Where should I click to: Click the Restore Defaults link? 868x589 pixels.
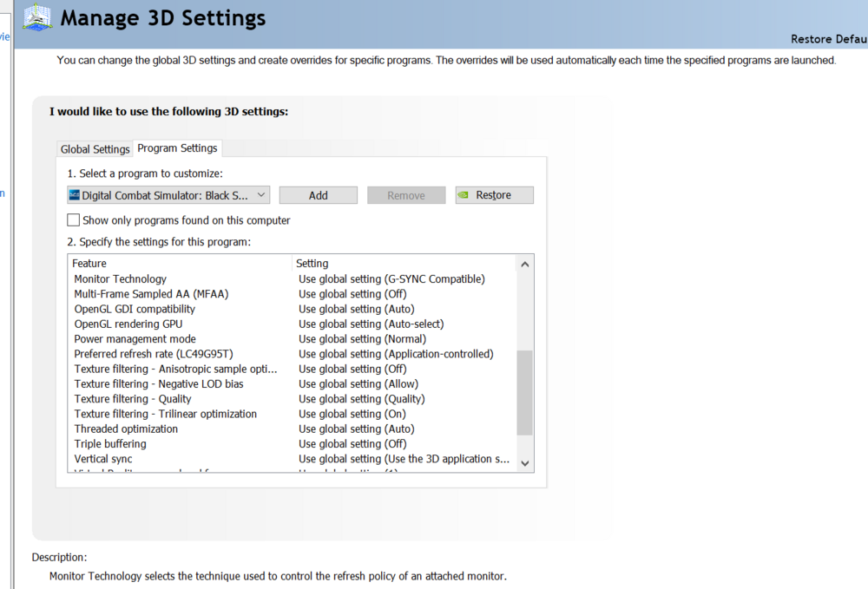[829, 39]
